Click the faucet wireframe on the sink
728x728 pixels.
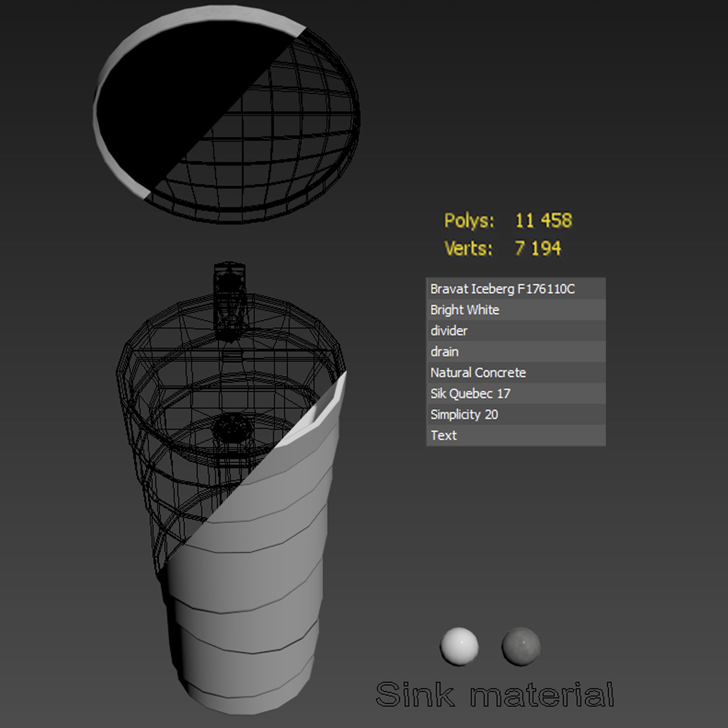(x=230, y=302)
